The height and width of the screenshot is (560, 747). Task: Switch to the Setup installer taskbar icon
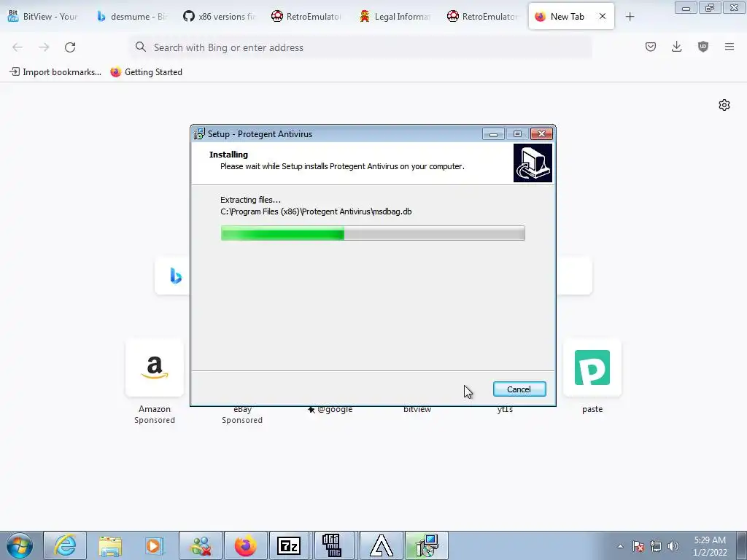point(426,545)
